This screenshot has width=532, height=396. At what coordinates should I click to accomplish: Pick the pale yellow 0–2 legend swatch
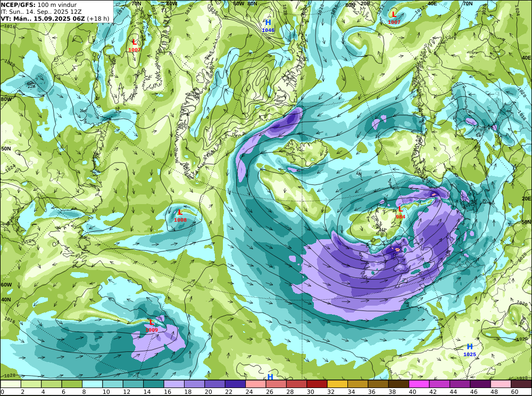click(11, 384)
